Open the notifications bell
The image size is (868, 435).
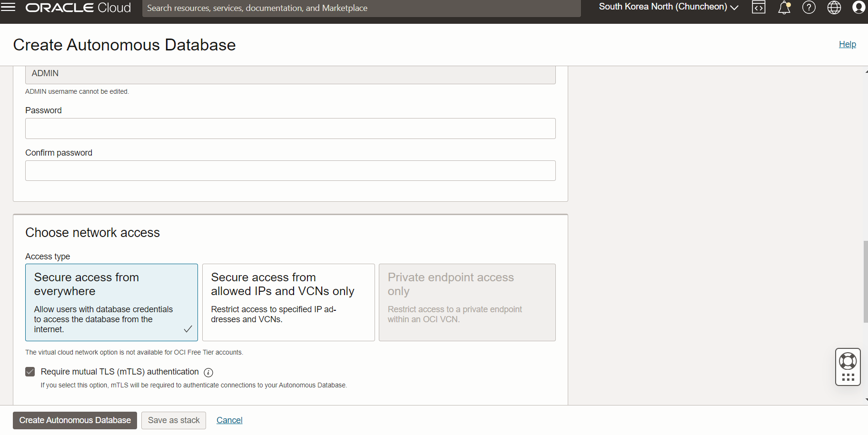784,7
